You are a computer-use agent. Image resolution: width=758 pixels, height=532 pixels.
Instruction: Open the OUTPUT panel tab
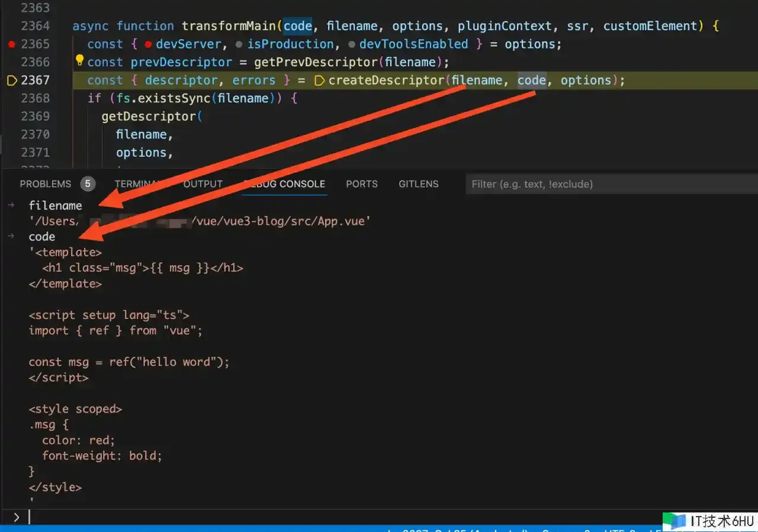203,184
